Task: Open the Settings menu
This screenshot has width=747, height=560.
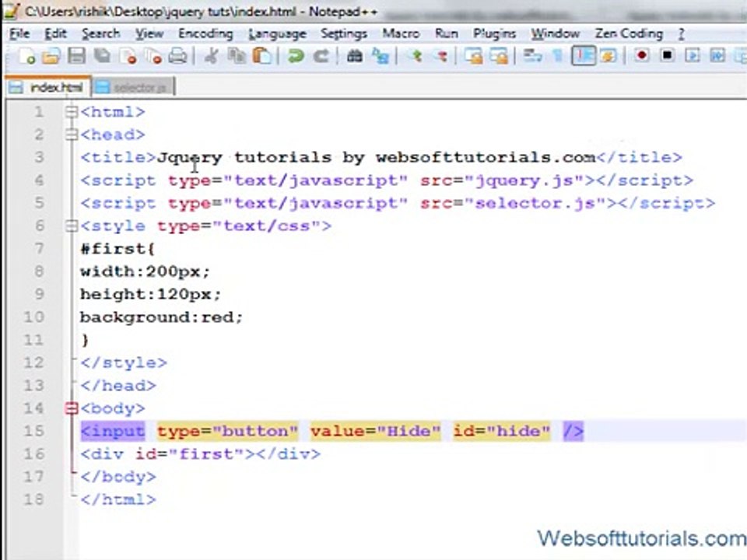Action: click(343, 33)
